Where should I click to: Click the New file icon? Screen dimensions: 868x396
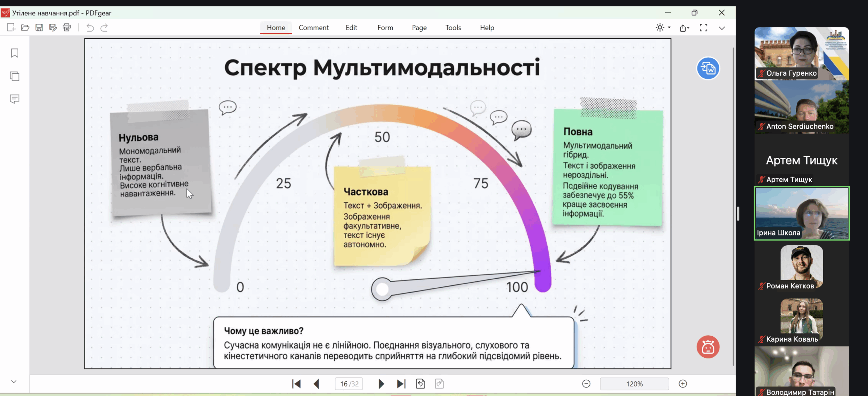point(11,27)
